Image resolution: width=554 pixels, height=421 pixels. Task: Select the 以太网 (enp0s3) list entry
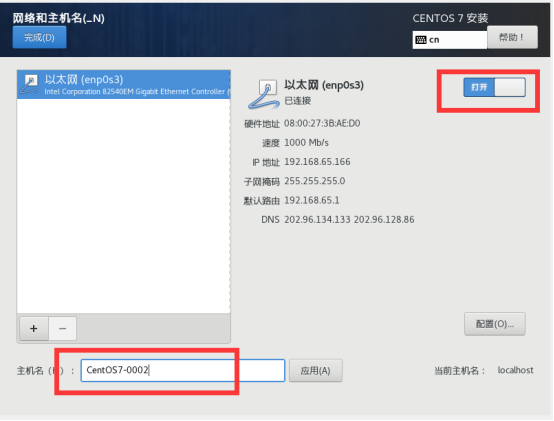click(124, 84)
